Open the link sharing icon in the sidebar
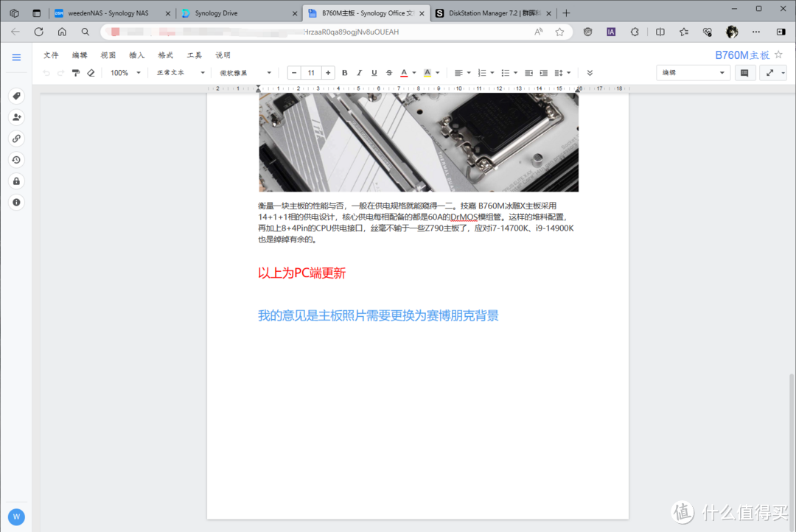 click(16, 139)
